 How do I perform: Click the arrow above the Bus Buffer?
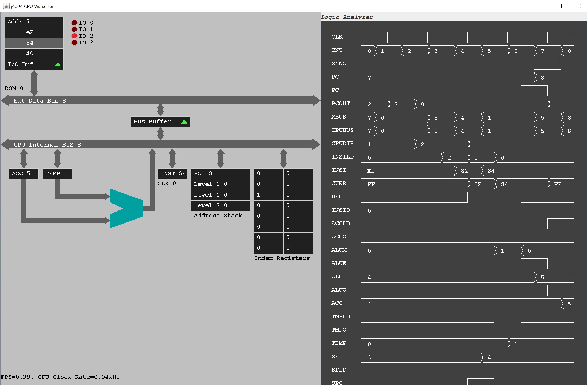[161, 110]
